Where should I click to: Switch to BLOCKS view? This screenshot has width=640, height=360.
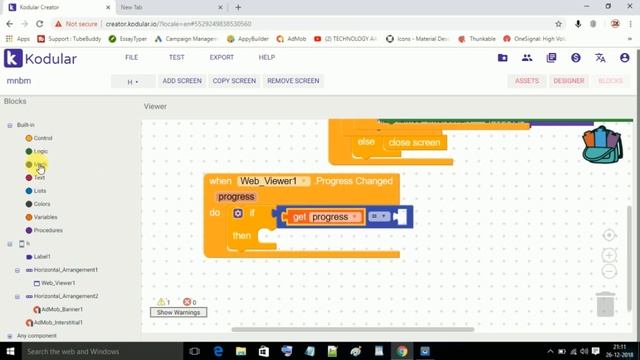(x=610, y=81)
